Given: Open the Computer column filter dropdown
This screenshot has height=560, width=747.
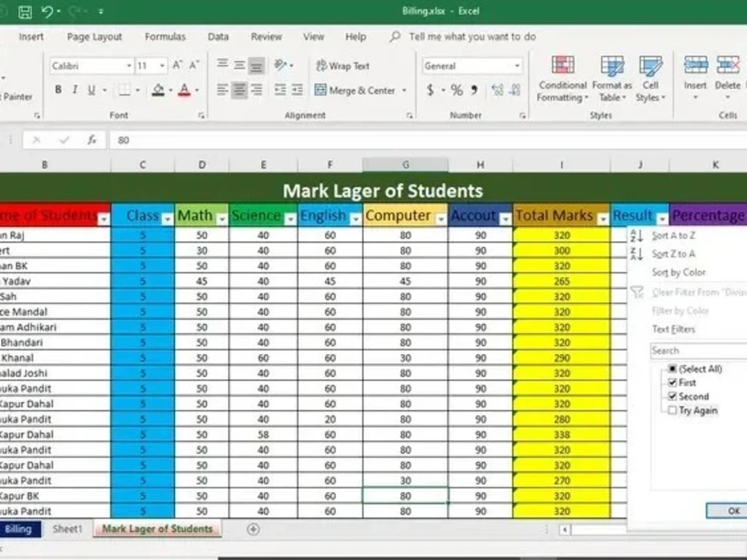Looking at the screenshot, I should [441, 219].
